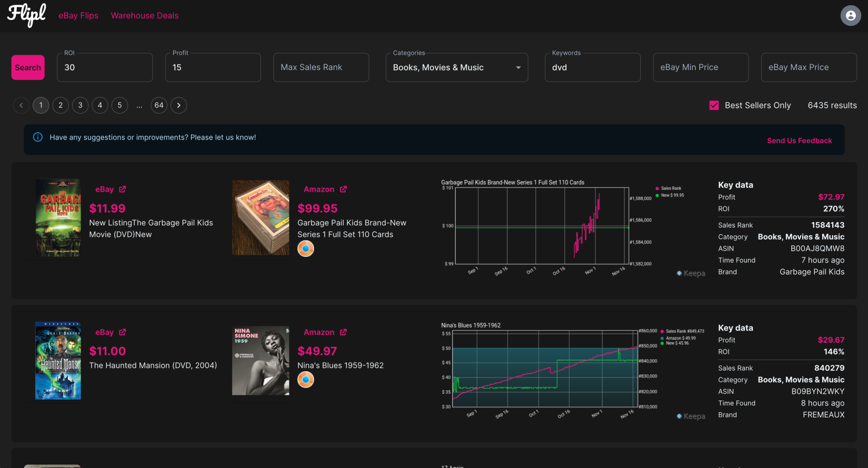Open the user account avatar menu

[850, 16]
